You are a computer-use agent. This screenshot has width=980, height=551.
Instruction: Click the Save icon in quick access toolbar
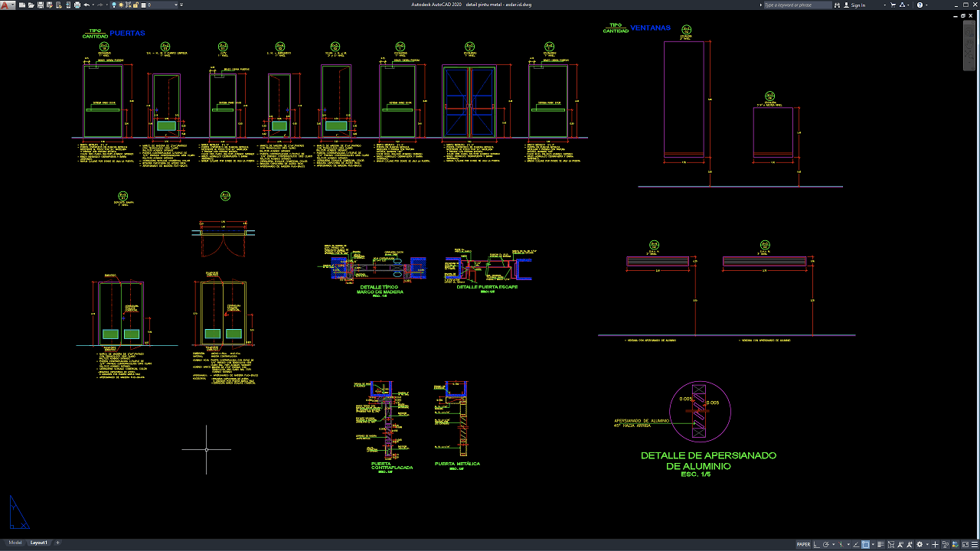(41, 5)
